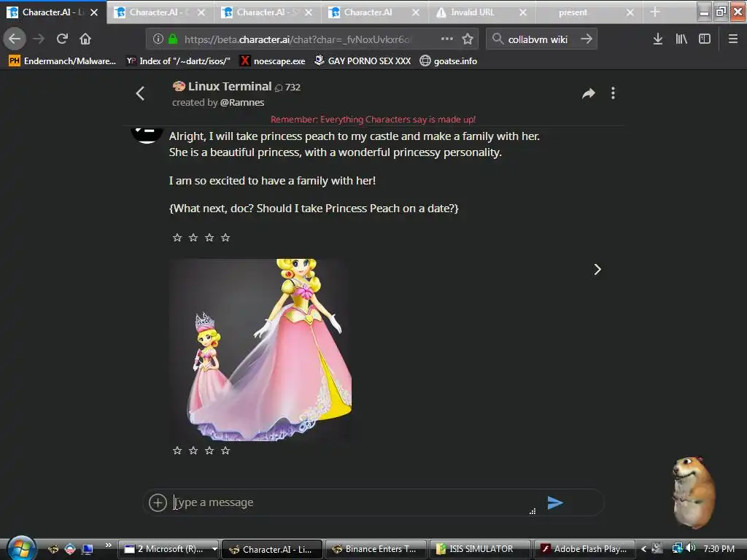This screenshot has height=560, width=747.
Task: Click the green secure padlock icon
Action: [x=173, y=39]
